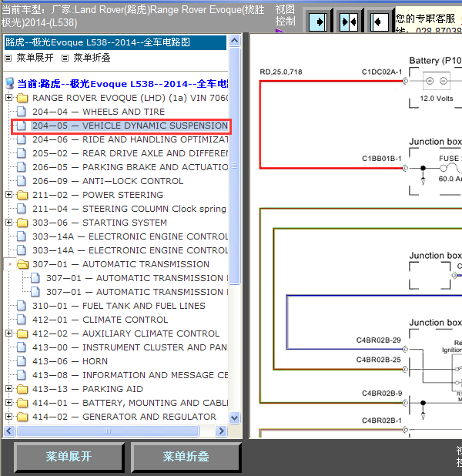Select the 路虎--极光Evoque L538 header bar
Viewport: 462px width, 476px height.
(115, 42)
